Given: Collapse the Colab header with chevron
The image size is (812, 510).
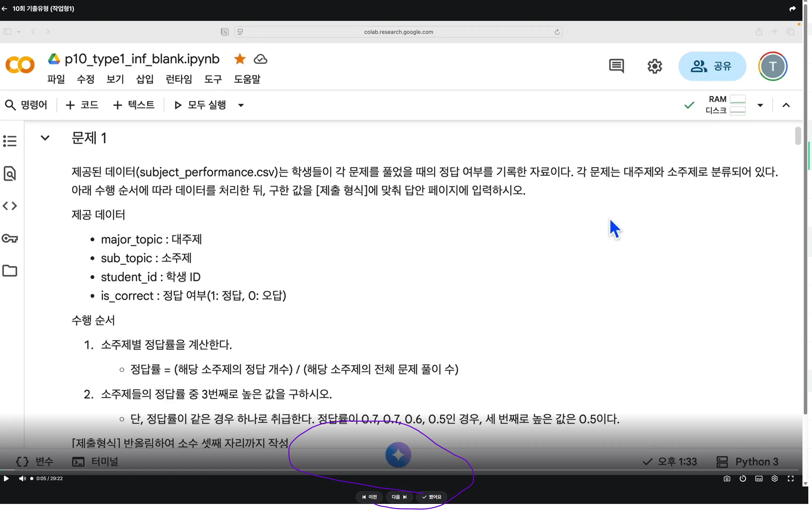Looking at the screenshot, I should 786,105.
